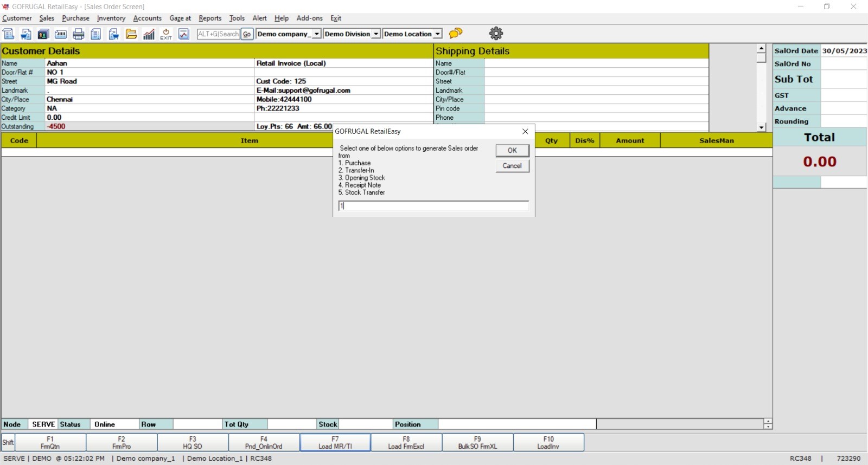Click the F8 Load FrmExcl function button

pos(406,442)
